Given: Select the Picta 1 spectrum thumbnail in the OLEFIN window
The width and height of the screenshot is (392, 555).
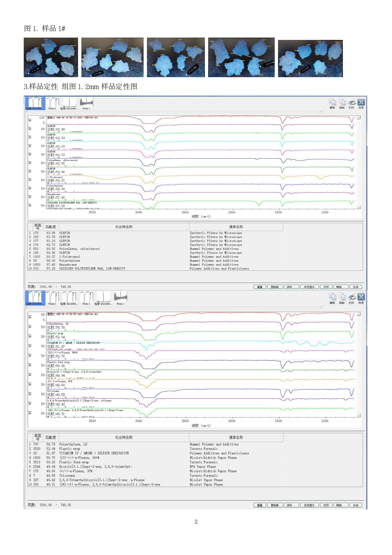Looking at the screenshot, I should pos(86,104).
